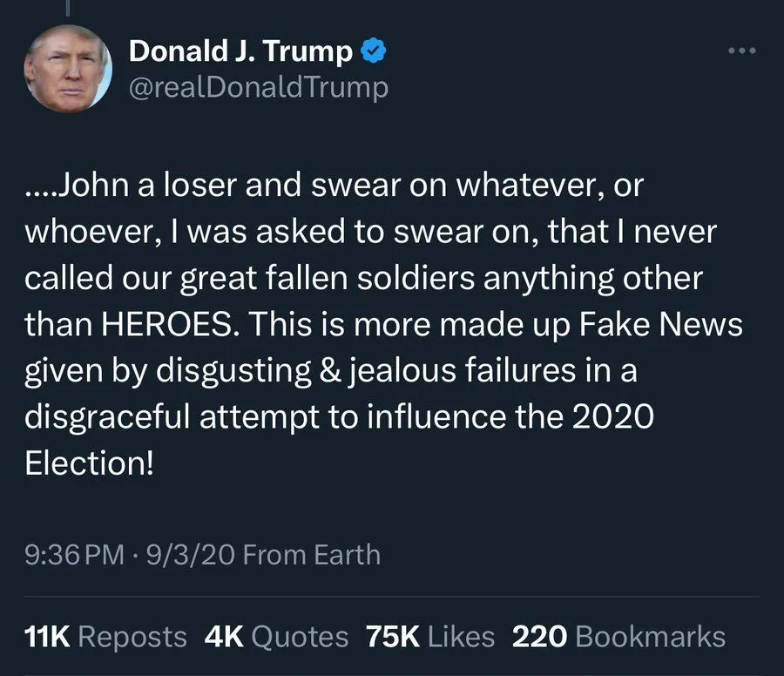Image resolution: width=784 pixels, height=676 pixels.
Task: Click the Fake News phrase in the post
Action: 671,326
